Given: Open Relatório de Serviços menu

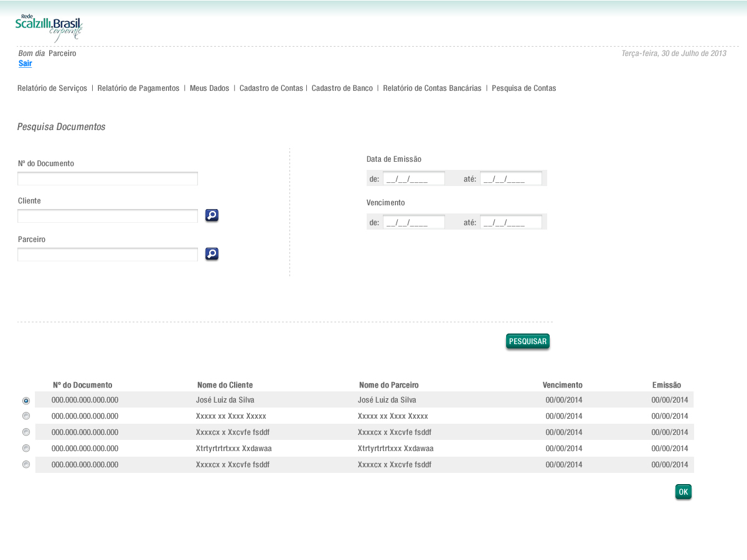Looking at the screenshot, I should (52, 88).
